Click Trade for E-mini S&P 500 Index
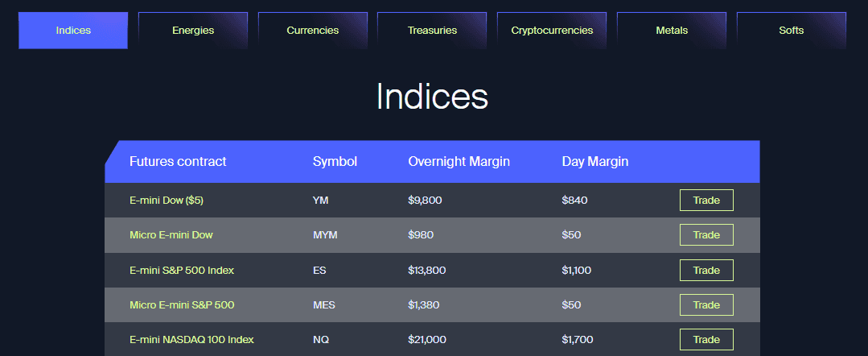The image size is (868, 356). pos(706,271)
